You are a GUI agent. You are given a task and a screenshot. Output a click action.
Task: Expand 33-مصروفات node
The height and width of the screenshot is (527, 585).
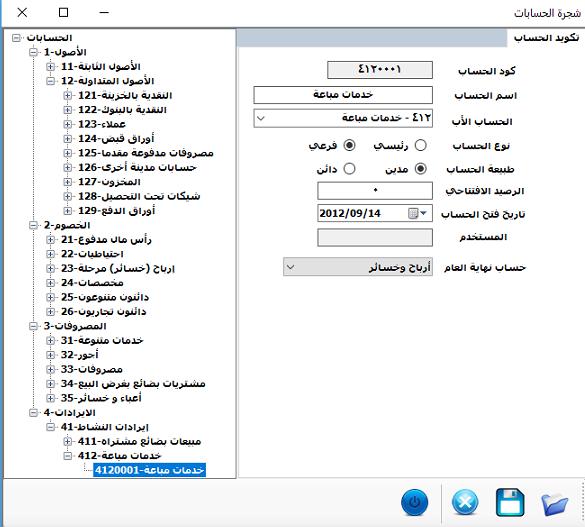[x=50, y=369]
